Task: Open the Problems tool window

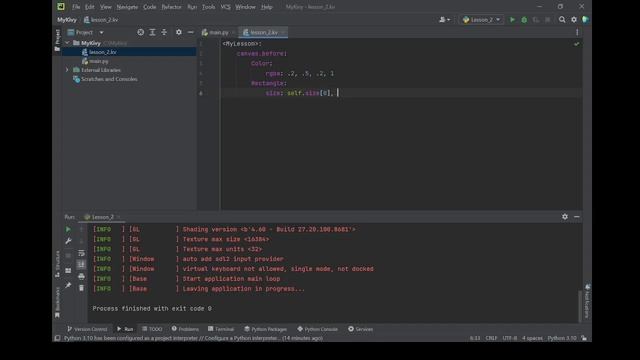Action: pyautogui.click(x=185, y=329)
